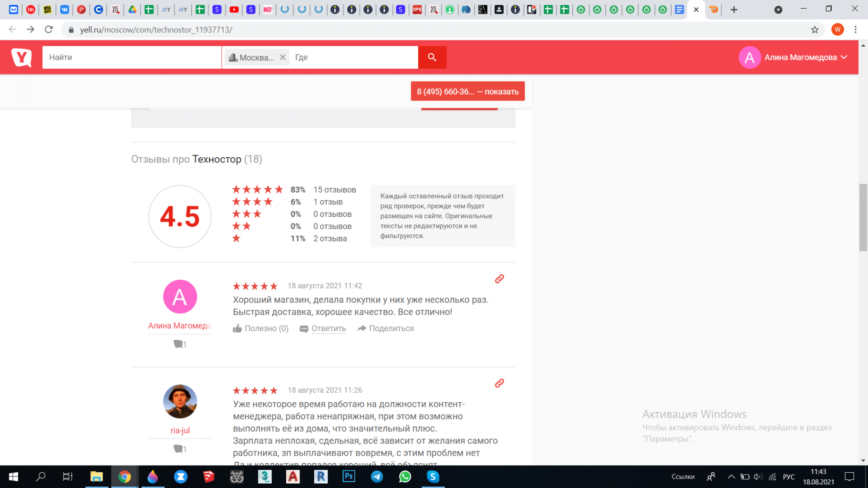Go back with the browser back arrow
Image resolution: width=868 pixels, height=488 pixels.
[x=12, y=30]
